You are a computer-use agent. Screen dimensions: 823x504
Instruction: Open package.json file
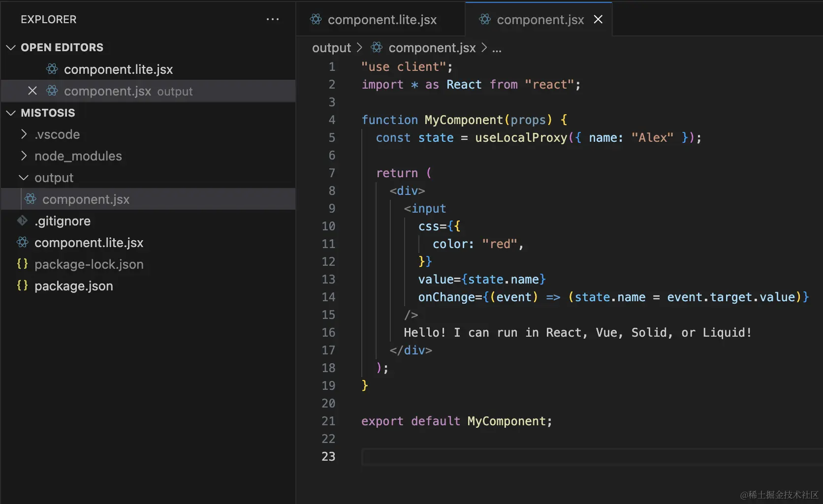[149, 286]
